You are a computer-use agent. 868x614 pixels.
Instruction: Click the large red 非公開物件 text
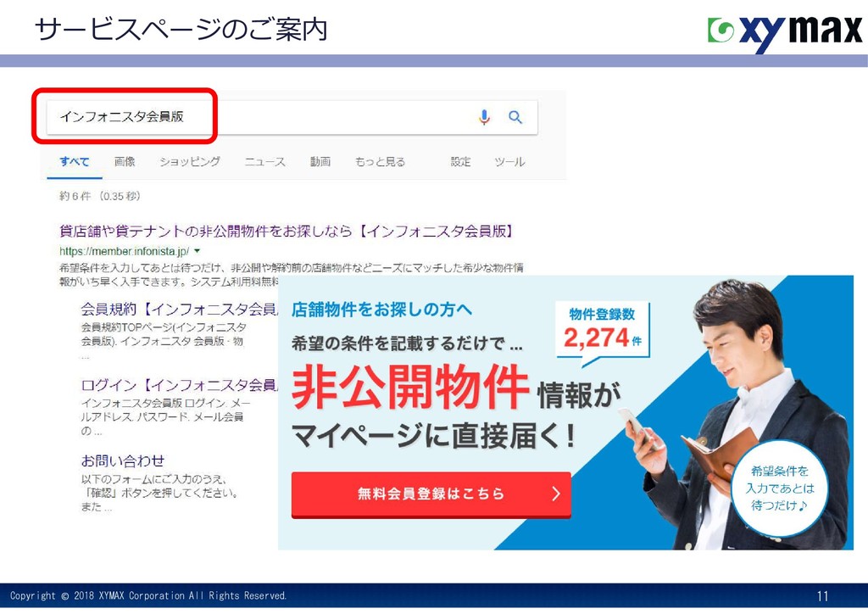(x=410, y=388)
